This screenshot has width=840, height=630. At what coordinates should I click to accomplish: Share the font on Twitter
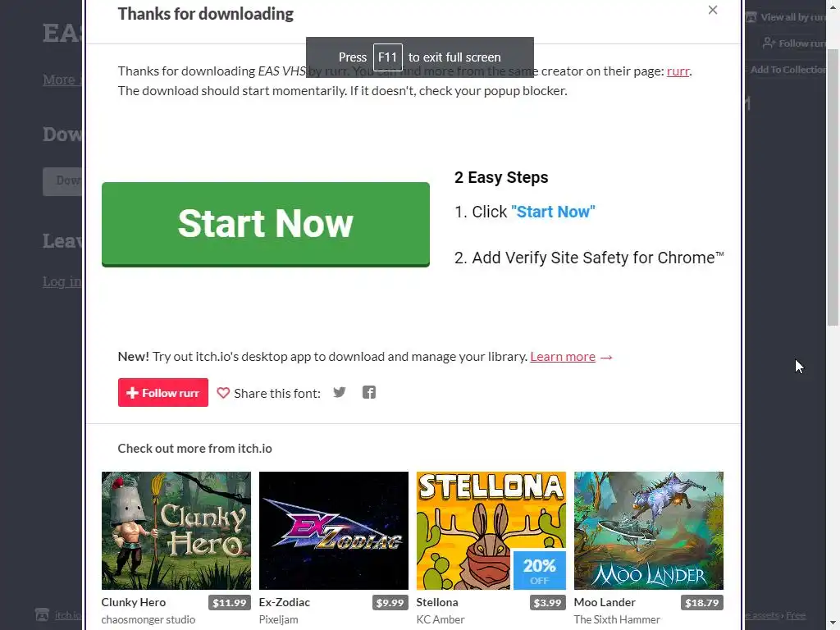pos(339,392)
